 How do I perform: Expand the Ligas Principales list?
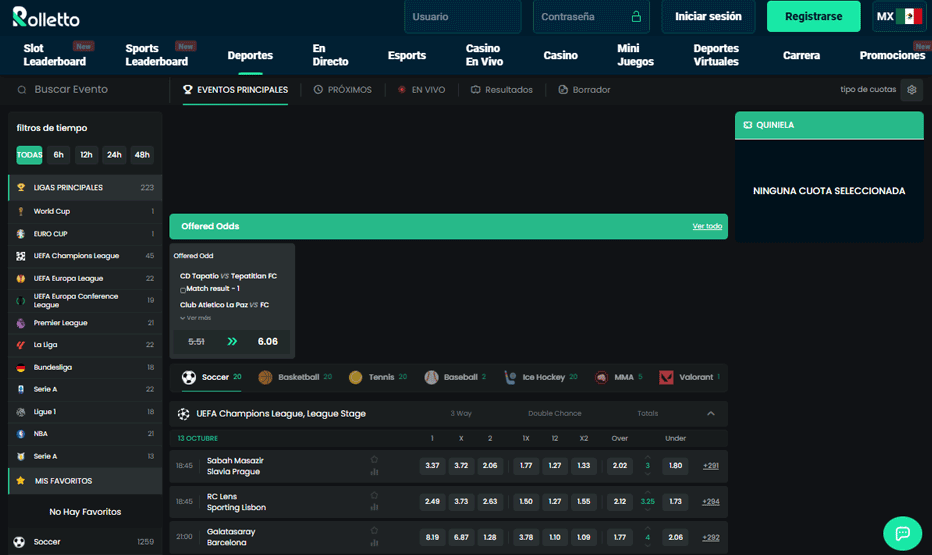(x=86, y=187)
